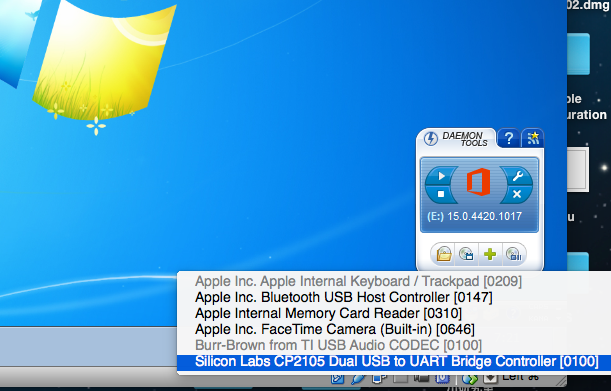Click the (E:) 15.0.4420.1017 drive label
Screen dimensions: 611x391
click(x=474, y=216)
